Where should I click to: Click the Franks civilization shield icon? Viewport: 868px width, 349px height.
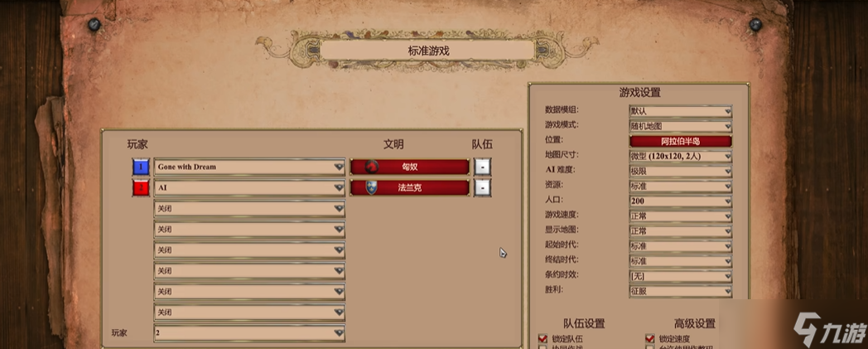pyautogui.click(x=372, y=188)
